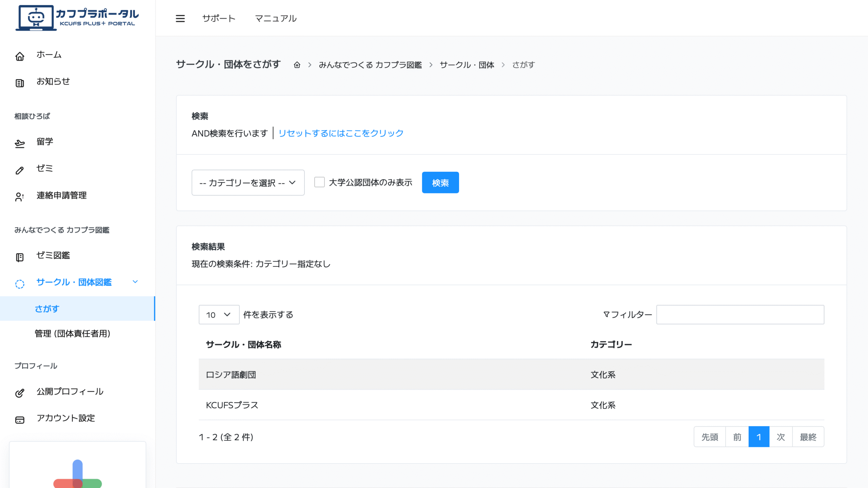Click the ゼミ図鑑 book icon
This screenshot has width=868, height=488.
(x=20, y=257)
